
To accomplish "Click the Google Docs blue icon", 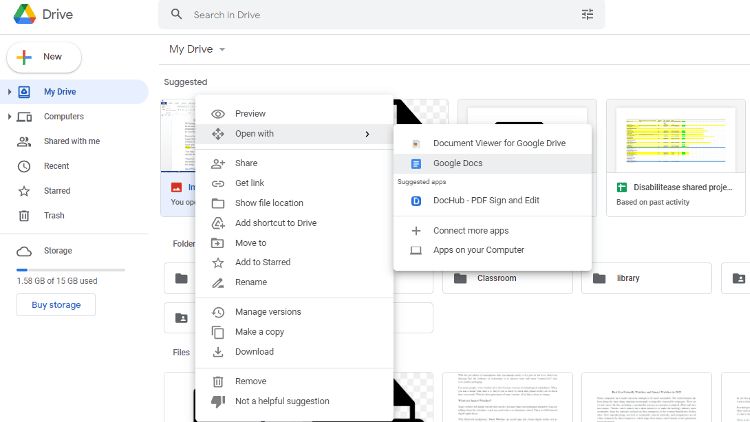I will (416, 164).
